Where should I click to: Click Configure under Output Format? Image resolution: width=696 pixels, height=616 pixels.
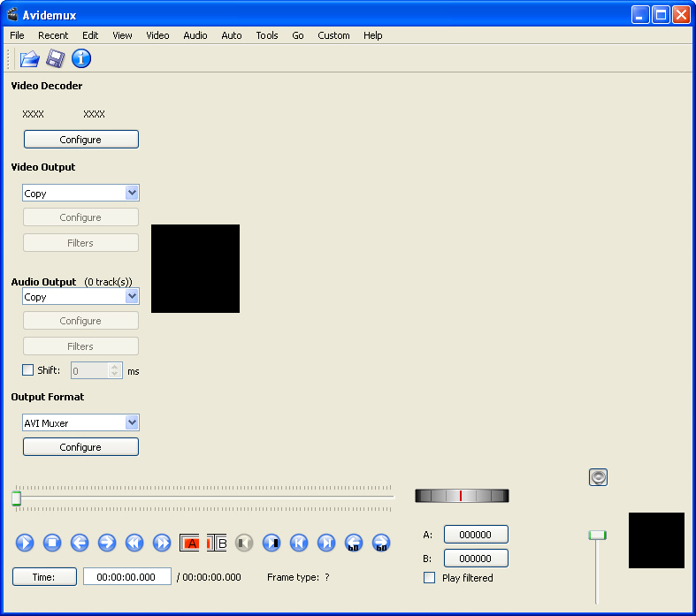click(80, 447)
